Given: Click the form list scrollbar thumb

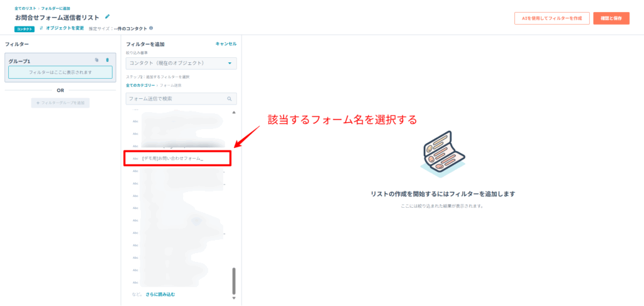Looking at the screenshot, I should [234, 281].
